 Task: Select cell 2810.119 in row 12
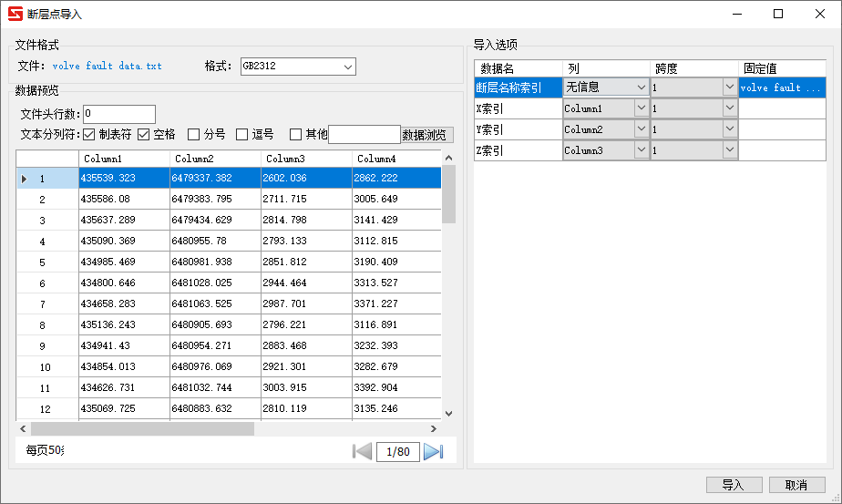306,408
